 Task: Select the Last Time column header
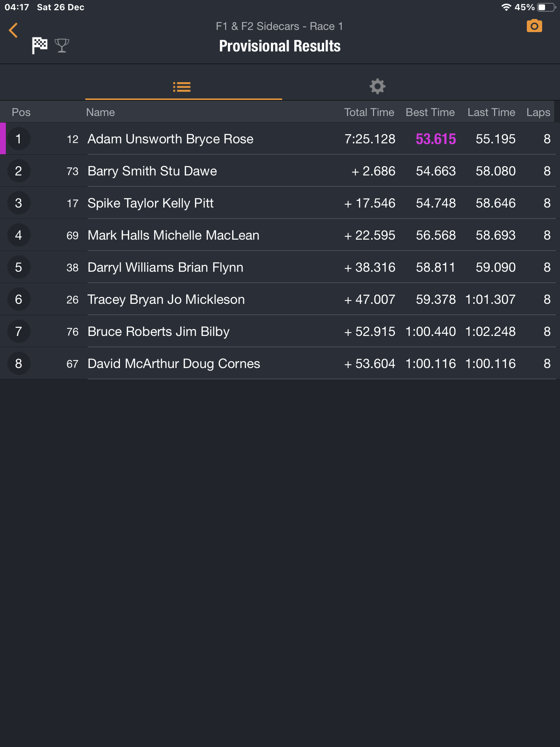491,112
